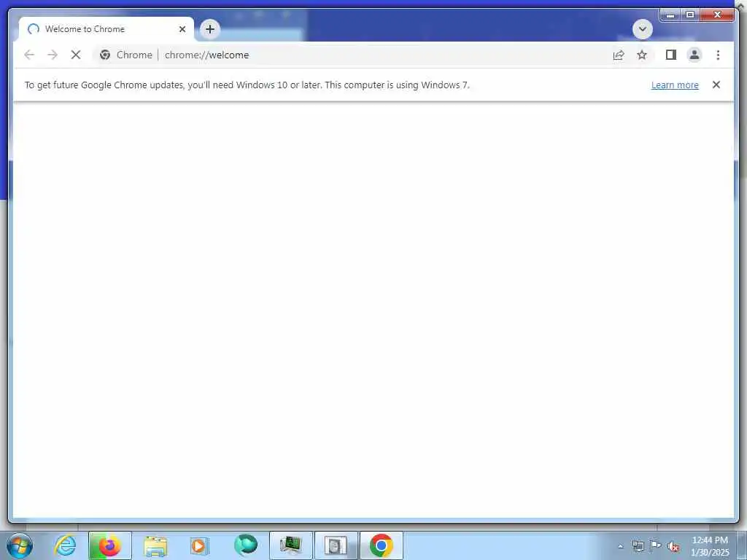Image resolution: width=747 pixels, height=560 pixels.
Task: Open the clock showing 12:44 PM
Action: coord(710,545)
